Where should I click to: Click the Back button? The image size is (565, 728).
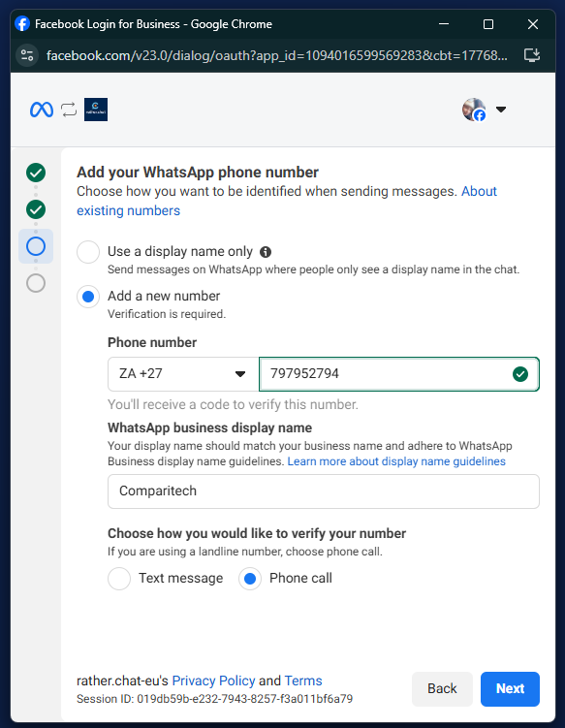click(x=442, y=688)
